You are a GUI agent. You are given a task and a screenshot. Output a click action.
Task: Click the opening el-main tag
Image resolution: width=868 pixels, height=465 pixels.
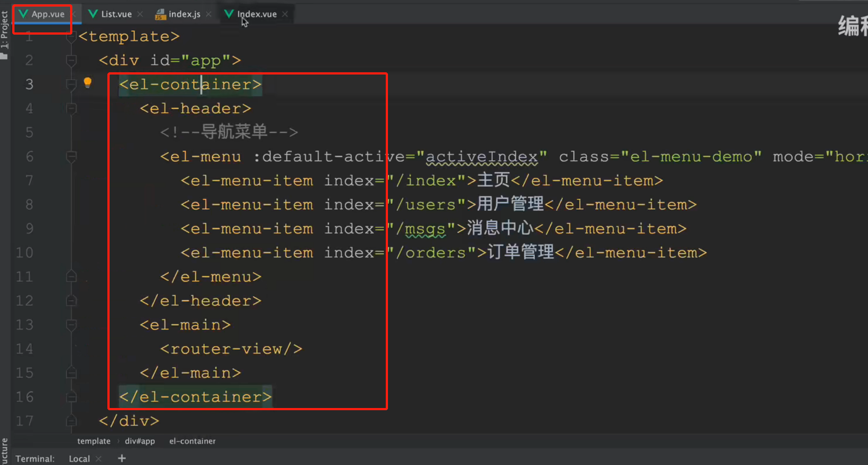(185, 325)
